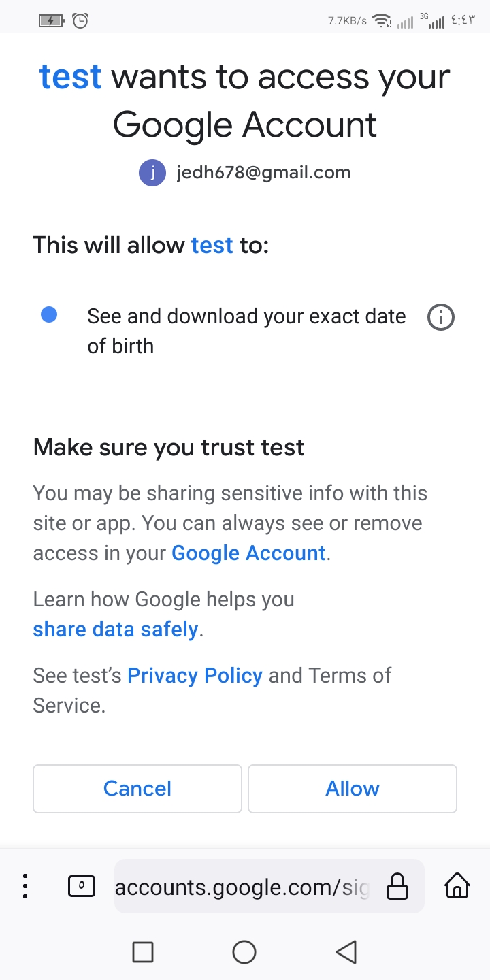Screen dimensions: 490x980
Task: Tap the browser home icon
Action: pos(457,886)
